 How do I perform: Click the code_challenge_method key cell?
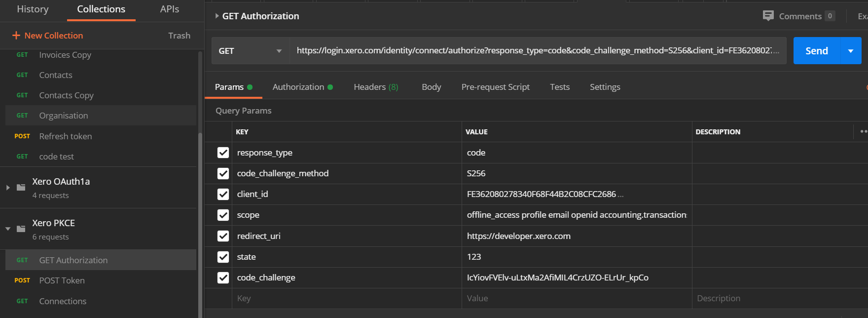click(x=347, y=173)
